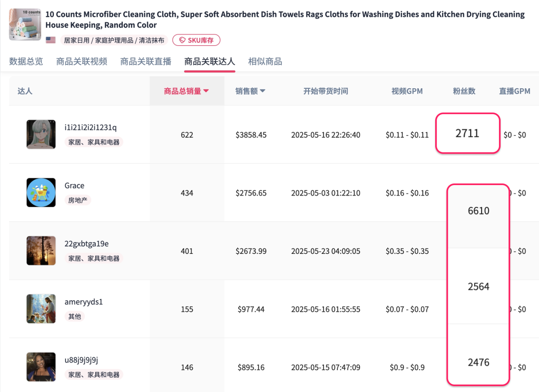Screen dimensions: 539x392
Task: Open the 销售额 sort dropdown
Action: [x=250, y=91]
